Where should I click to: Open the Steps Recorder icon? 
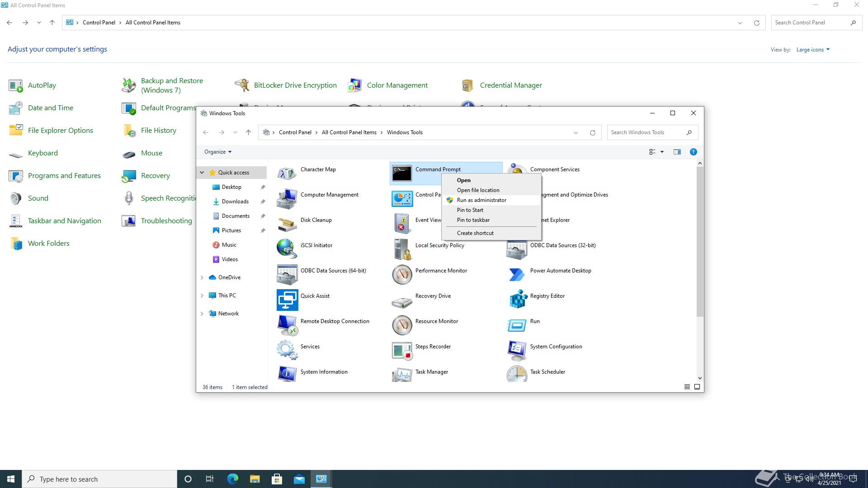tap(402, 350)
